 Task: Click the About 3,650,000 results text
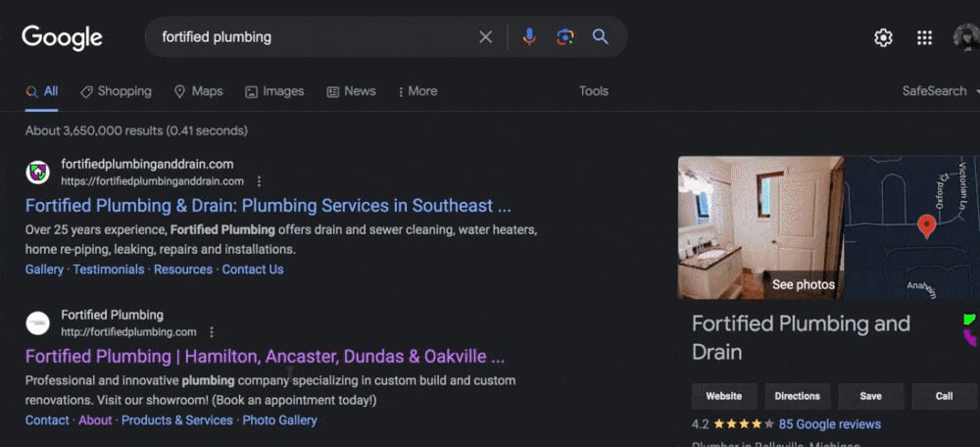136,130
